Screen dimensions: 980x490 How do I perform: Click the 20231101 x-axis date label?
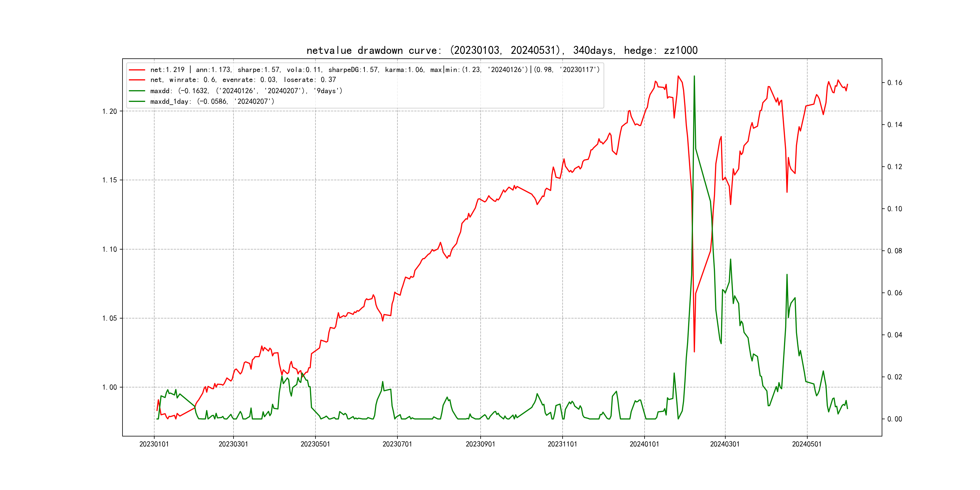coord(562,444)
